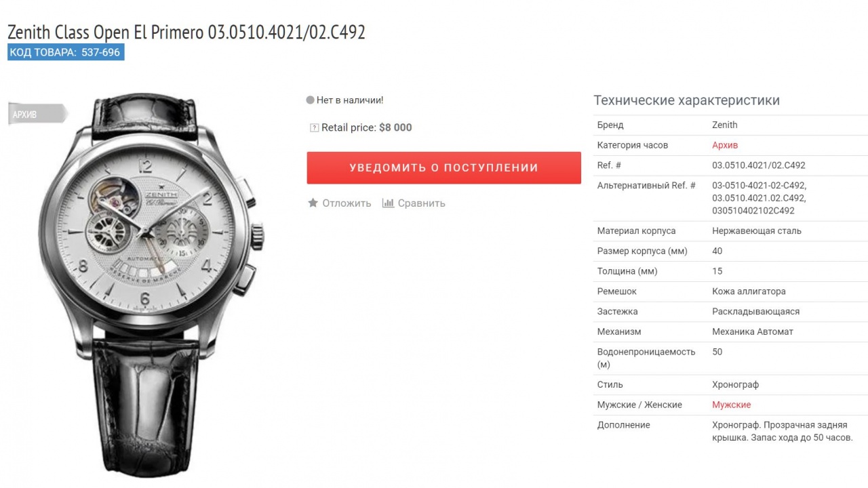Click the gray out-of-stock status dot
The image size is (868, 488).
click(310, 100)
